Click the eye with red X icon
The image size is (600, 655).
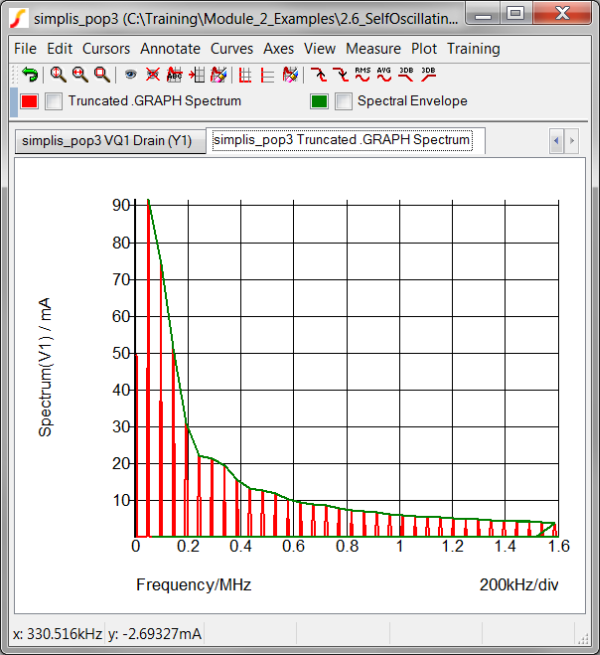point(152,75)
